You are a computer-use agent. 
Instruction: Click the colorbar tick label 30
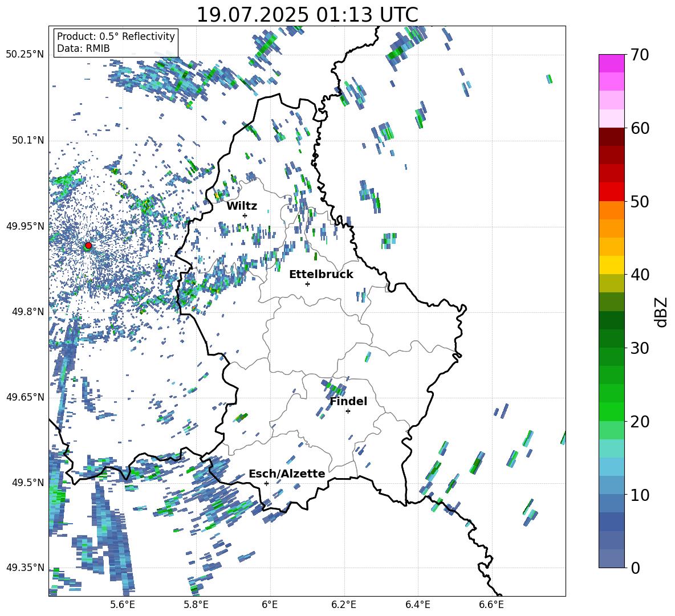coord(640,348)
